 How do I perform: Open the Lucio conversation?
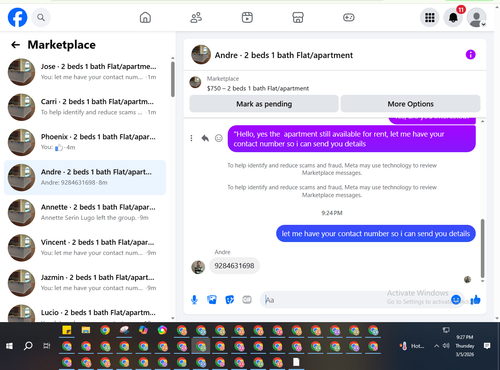coord(85,312)
